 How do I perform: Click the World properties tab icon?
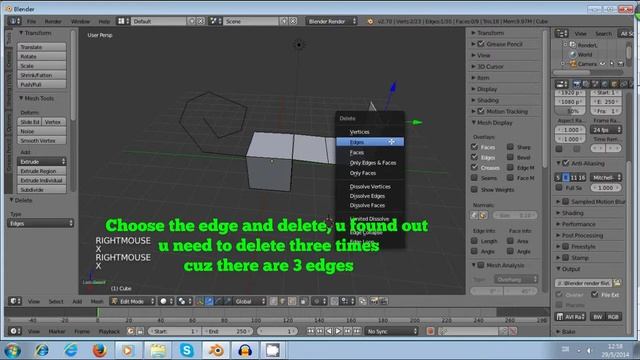pos(604,84)
